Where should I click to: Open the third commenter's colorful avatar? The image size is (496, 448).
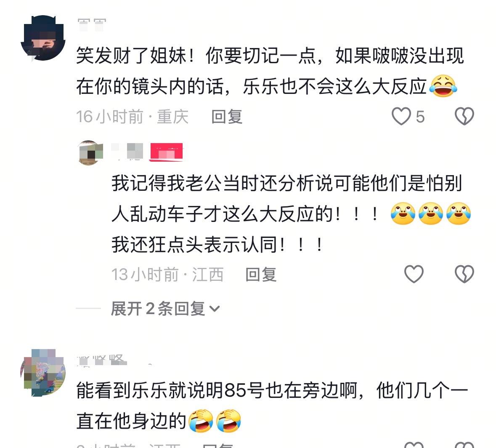click(x=43, y=373)
